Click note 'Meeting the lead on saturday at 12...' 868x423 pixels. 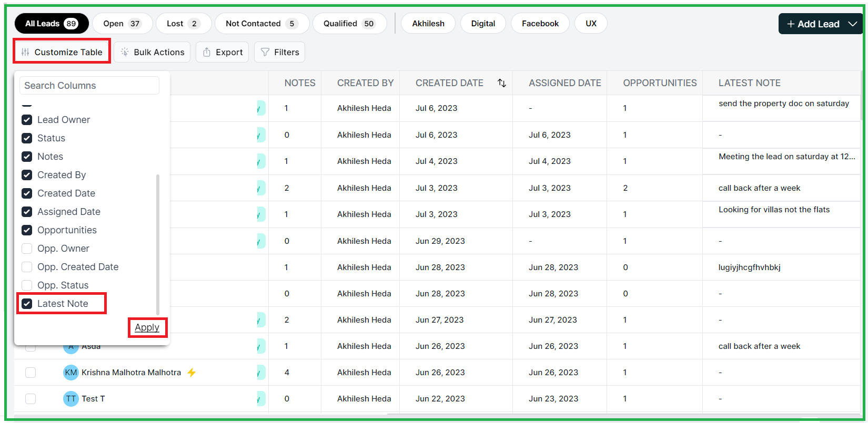[787, 157]
